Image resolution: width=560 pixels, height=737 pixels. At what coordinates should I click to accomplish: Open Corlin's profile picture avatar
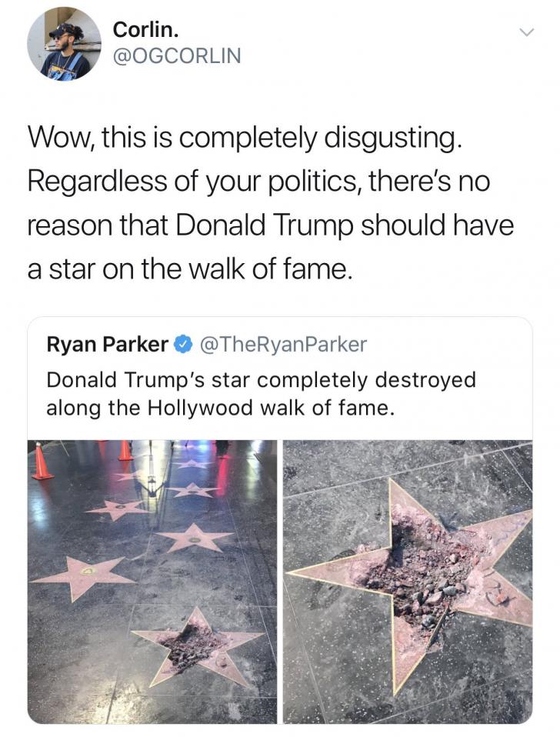[x=64, y=44]
